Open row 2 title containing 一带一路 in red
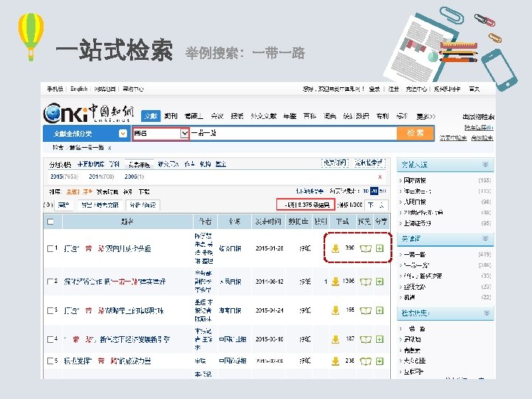 point(115,282)
